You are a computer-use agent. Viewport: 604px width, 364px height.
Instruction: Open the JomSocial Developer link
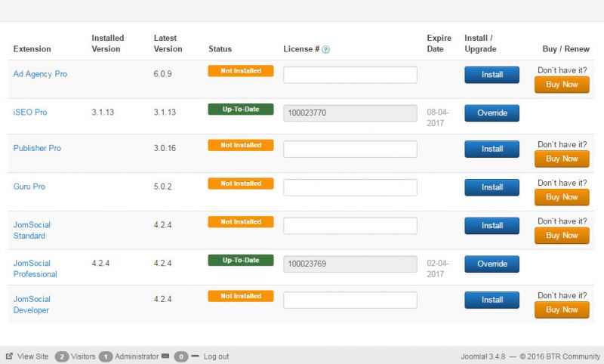(32, 304)
